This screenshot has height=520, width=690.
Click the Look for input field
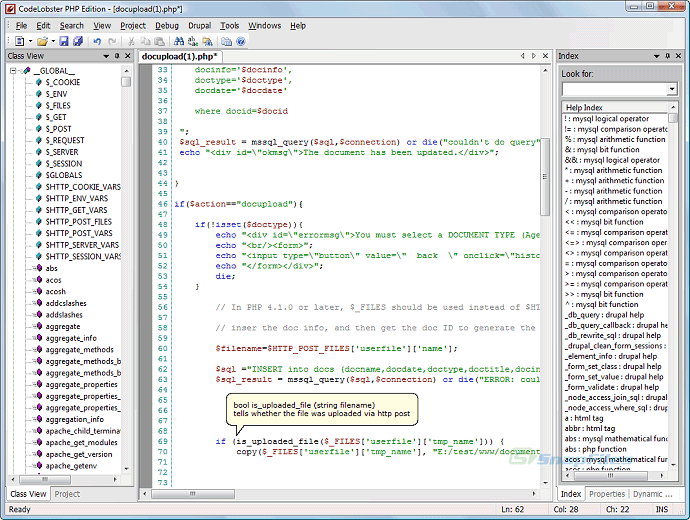[x=611, y=89]
